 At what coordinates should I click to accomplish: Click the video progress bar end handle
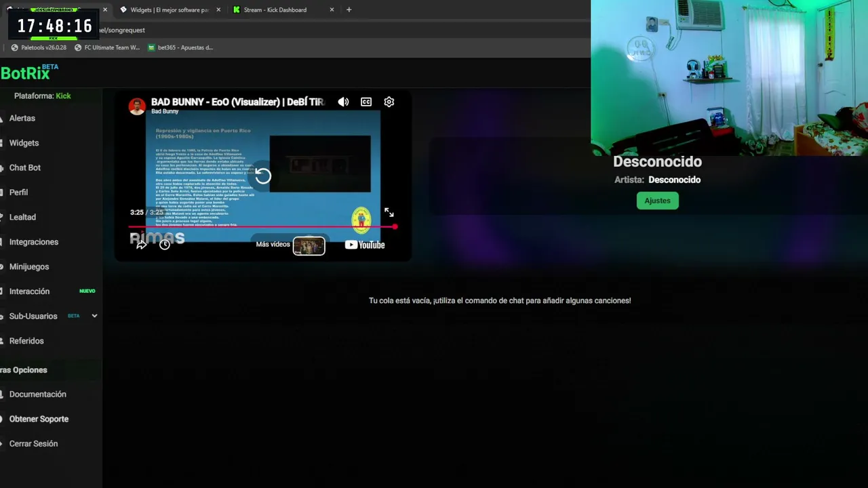point(395,227)
